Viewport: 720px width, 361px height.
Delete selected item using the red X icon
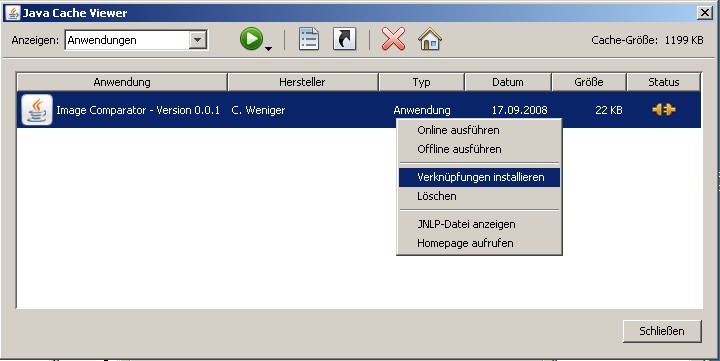394,39
